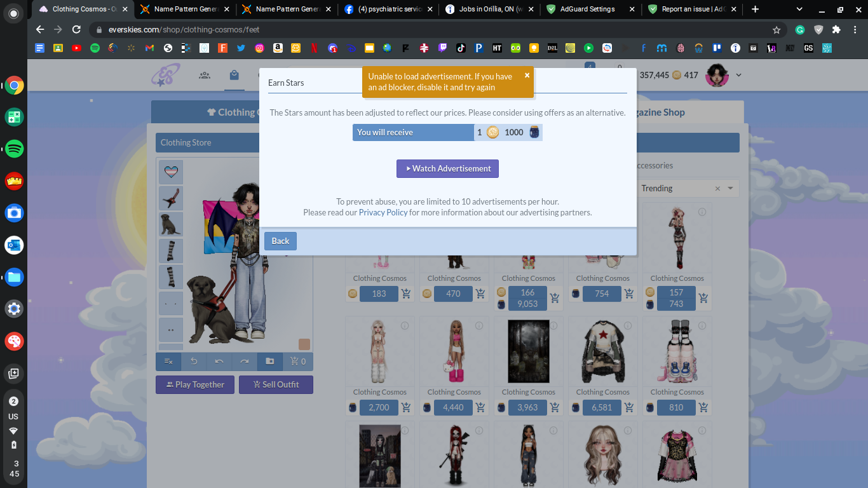Select the redo arrow in the outfit toolbar
The image size is (868, 488).
tap(245, 361)
